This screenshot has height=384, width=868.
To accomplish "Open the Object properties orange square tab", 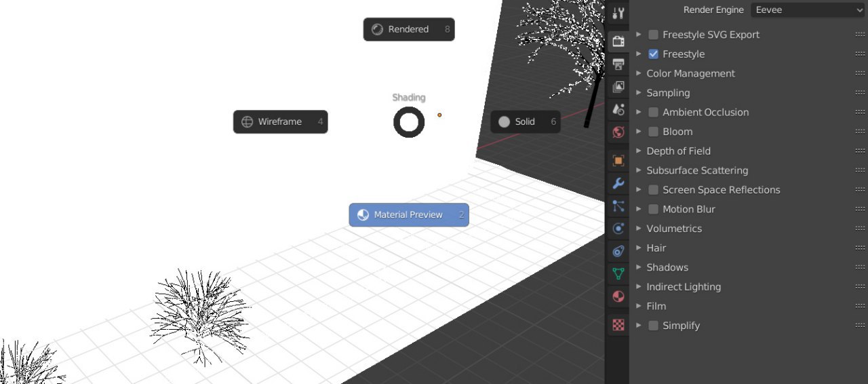I will (618, 161).
